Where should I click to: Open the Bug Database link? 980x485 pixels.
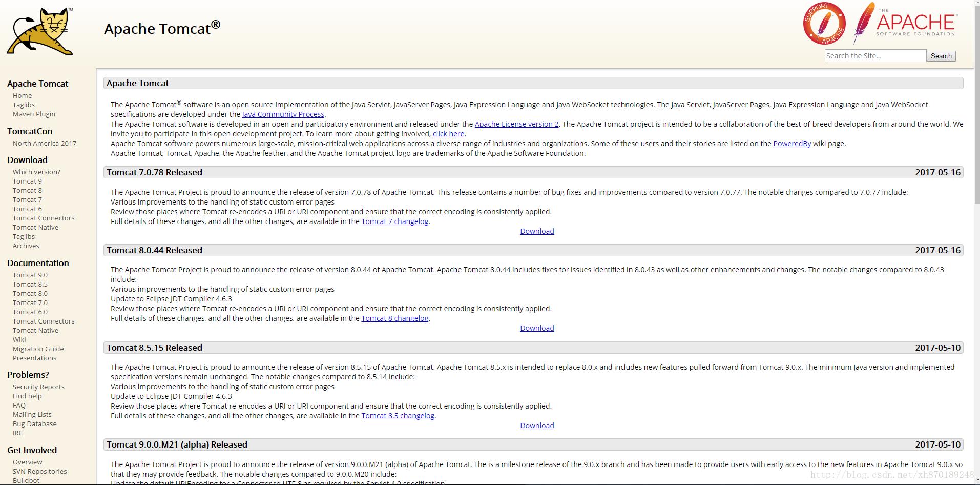click(34, 423)
